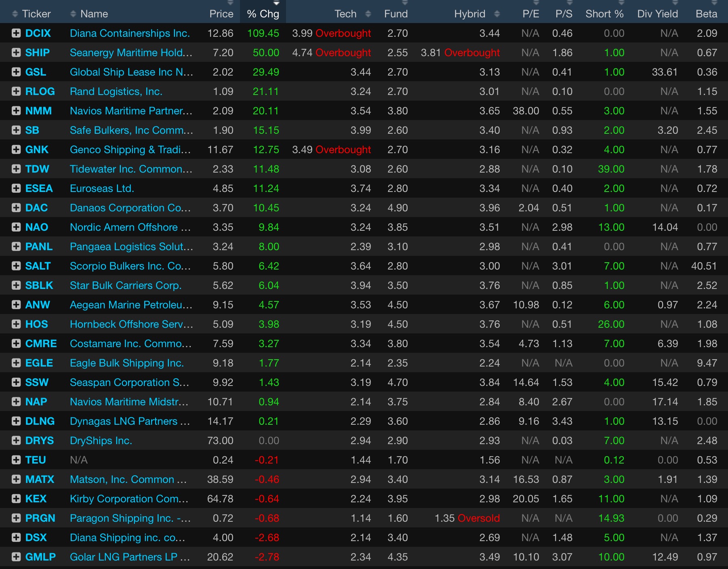Viewport: 728px width, 569px height.
Task: Click the plus icon beside DSX
Action: (16, 537)
